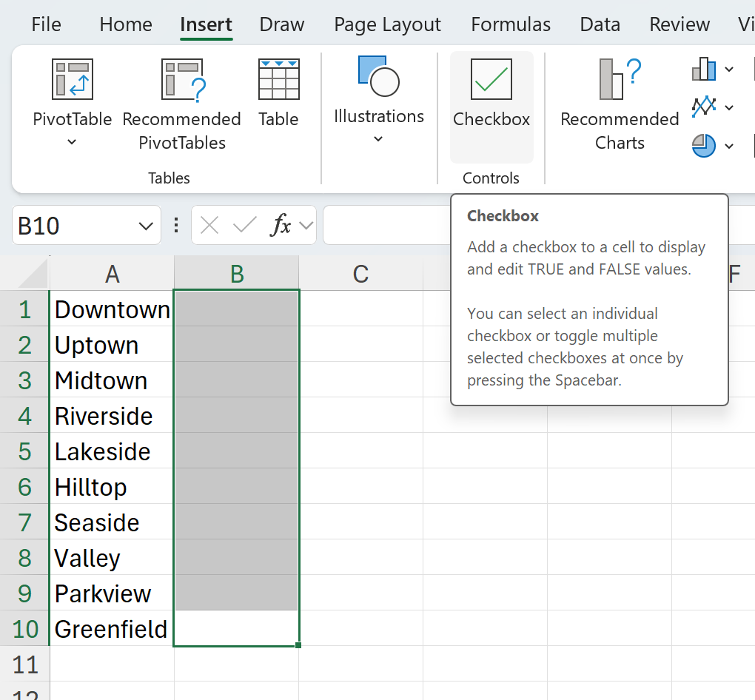Select cell A10 containing Greenfield

[x=111, y=629]
